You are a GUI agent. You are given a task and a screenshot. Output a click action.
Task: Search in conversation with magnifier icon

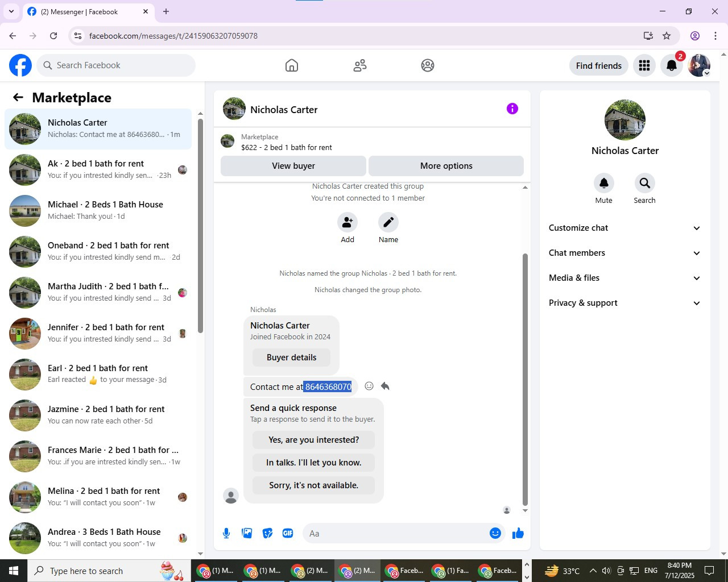644,183
